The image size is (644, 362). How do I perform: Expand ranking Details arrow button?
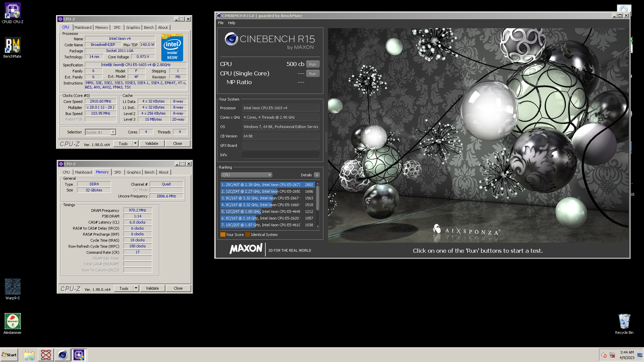(x=317, y=175)
